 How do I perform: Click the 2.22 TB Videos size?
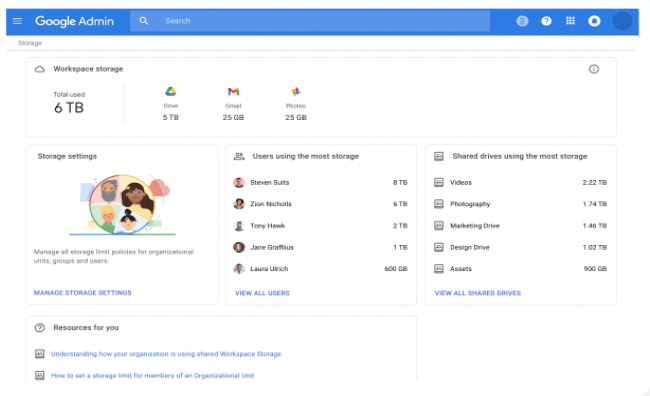(594, 182)
